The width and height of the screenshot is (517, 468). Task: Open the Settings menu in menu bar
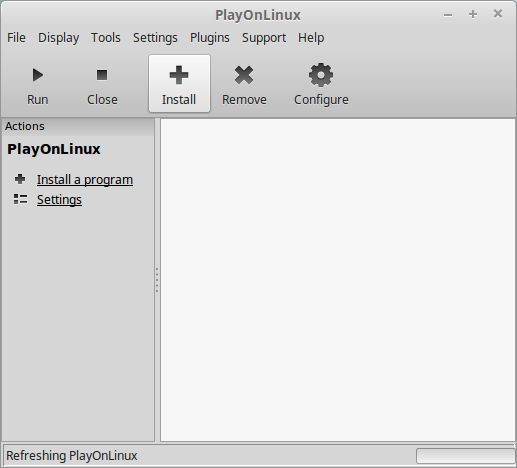point(155,38)
